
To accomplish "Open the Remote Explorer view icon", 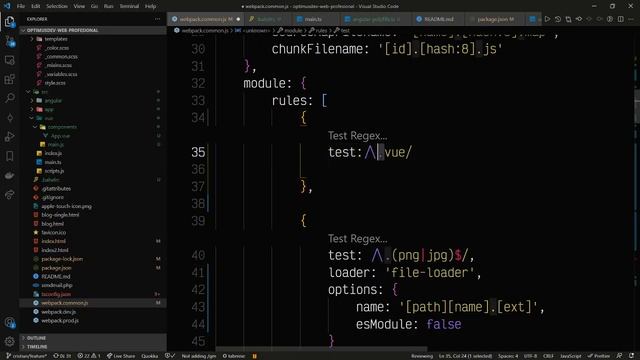I will click(x=9, y=60).
